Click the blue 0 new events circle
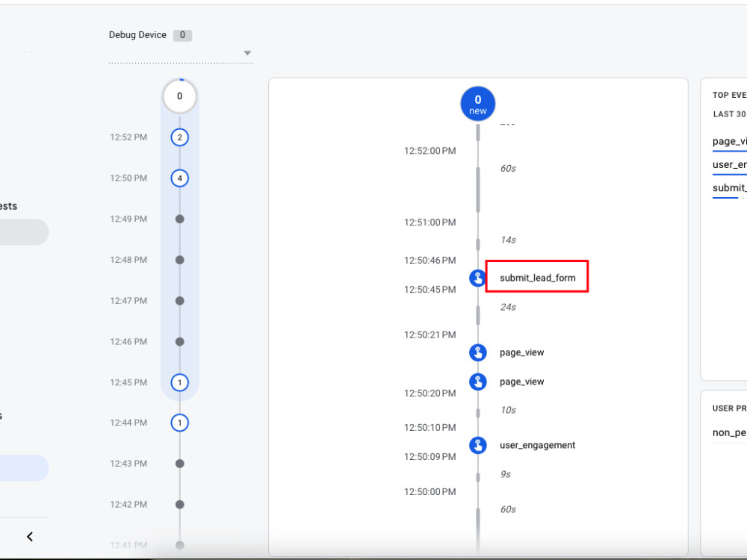Image resolution: width=747 pixels, height=560 pixels. (478, 104)
